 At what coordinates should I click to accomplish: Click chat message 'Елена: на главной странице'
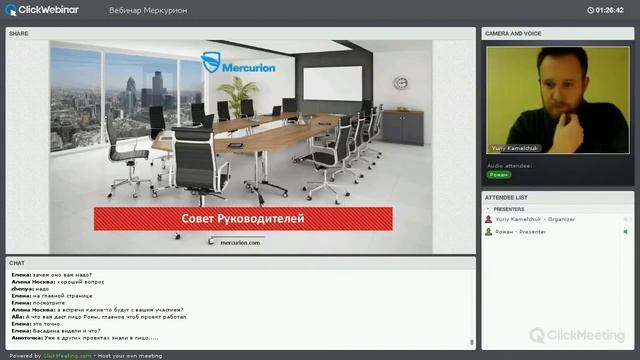52,296
